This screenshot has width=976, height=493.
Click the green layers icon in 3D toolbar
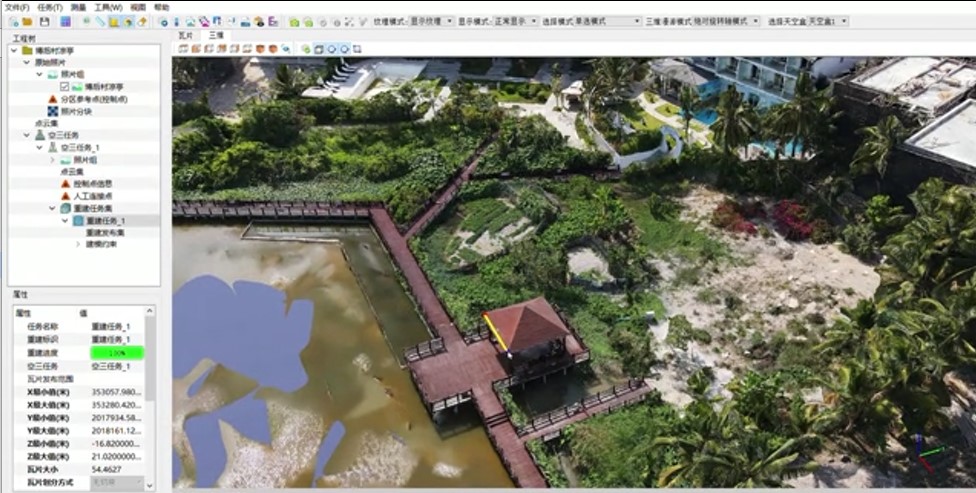point(306,49)
